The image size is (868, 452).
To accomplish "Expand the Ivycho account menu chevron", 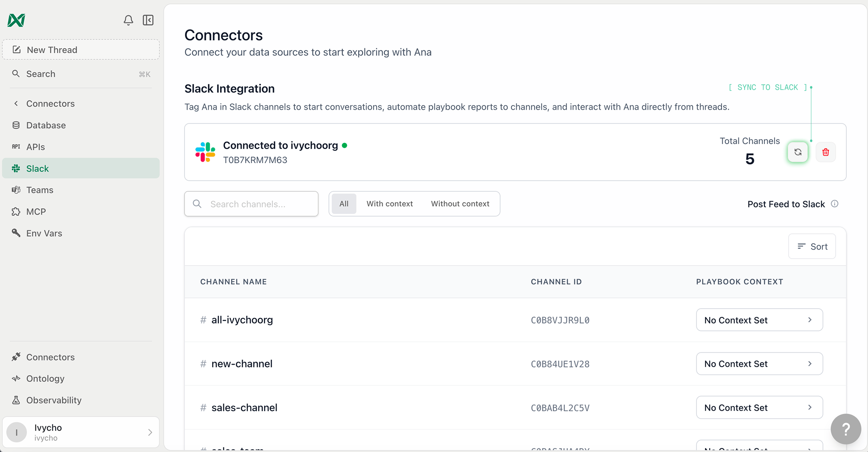I will coord(150,432).
